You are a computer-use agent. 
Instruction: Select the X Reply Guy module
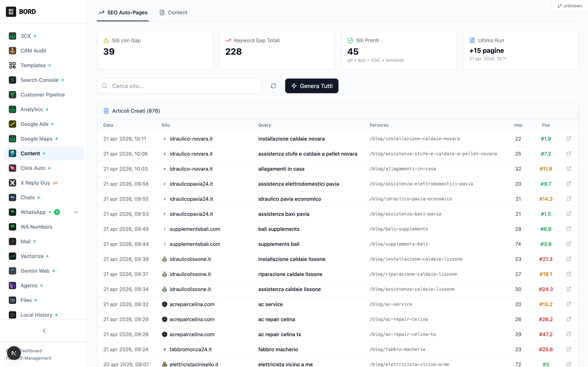point(35,183)
